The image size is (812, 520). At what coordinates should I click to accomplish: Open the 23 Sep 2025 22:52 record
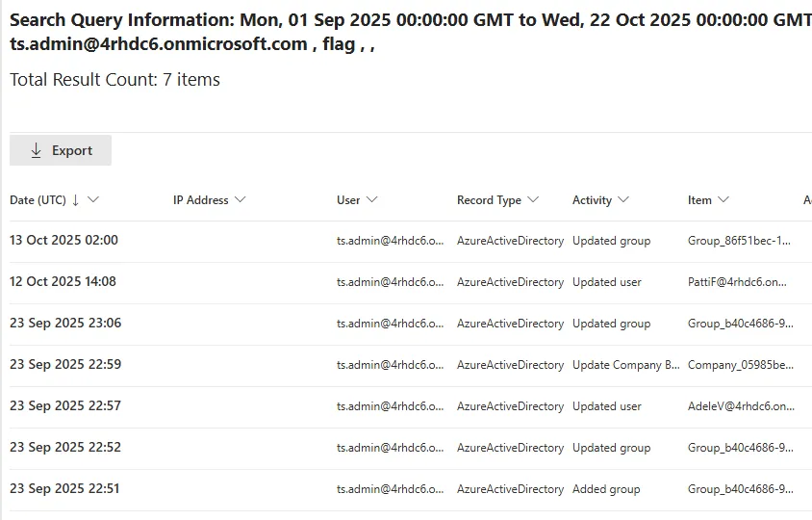click(x=65, y=448)
